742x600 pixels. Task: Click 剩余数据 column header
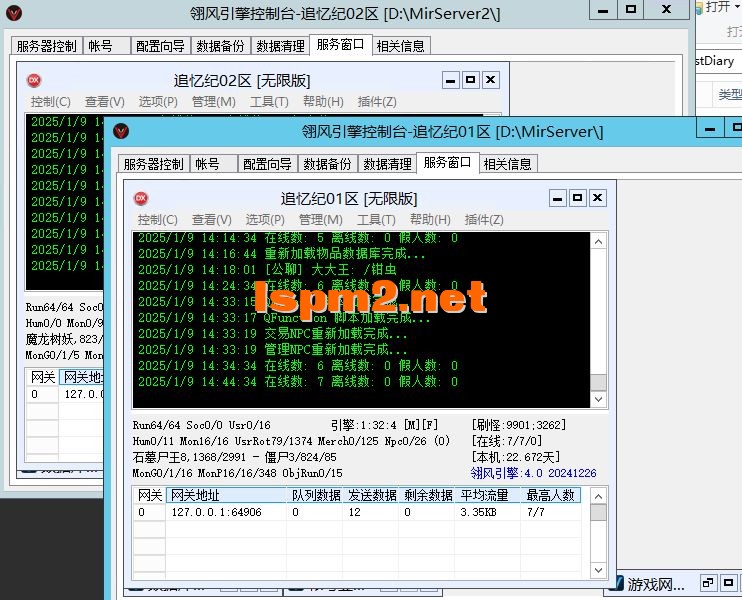(427, 495)
